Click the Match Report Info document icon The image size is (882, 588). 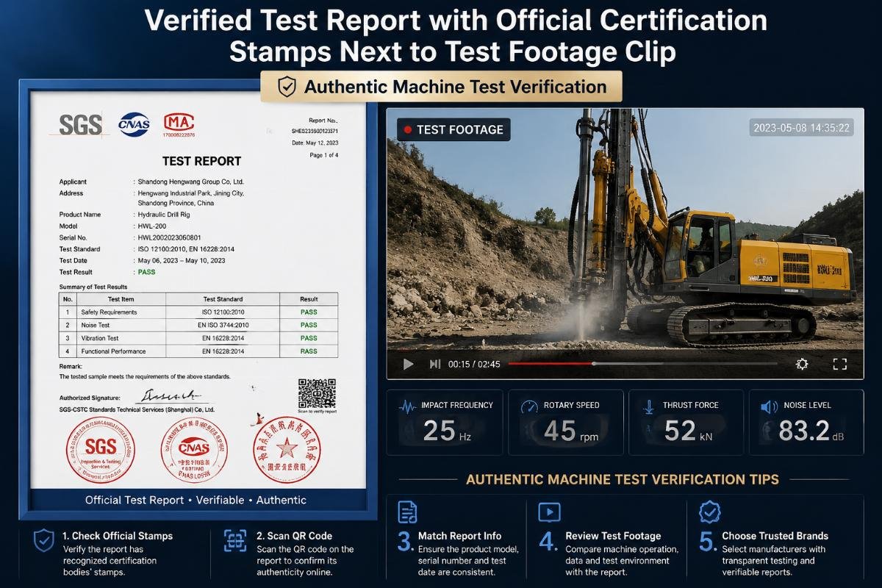(406, 512)
